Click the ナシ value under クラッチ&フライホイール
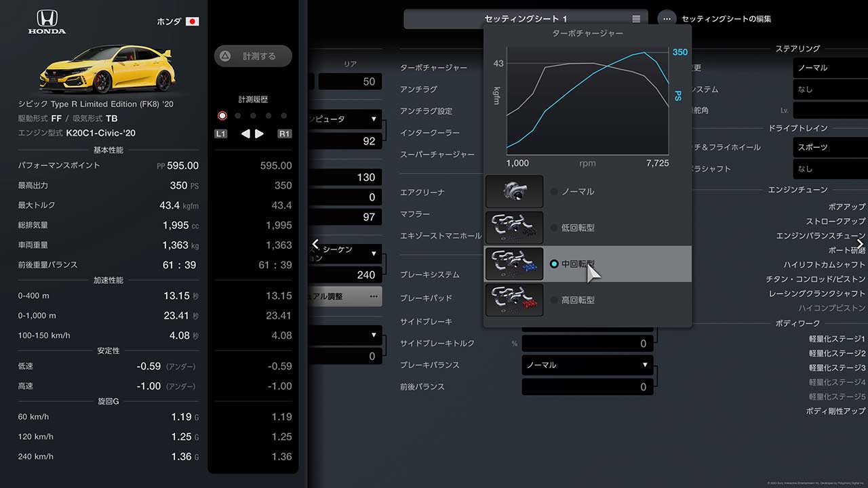The image size is (868, 488). tap(830, 169)
